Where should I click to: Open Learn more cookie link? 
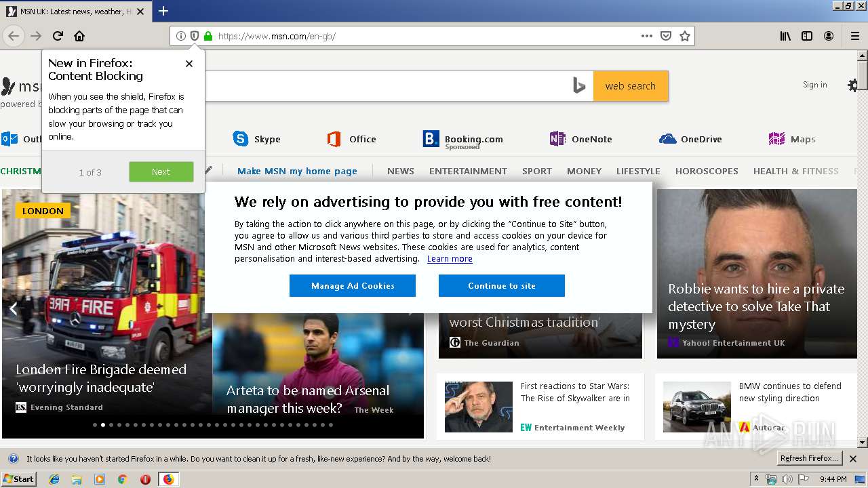click(x=450, y=259)
